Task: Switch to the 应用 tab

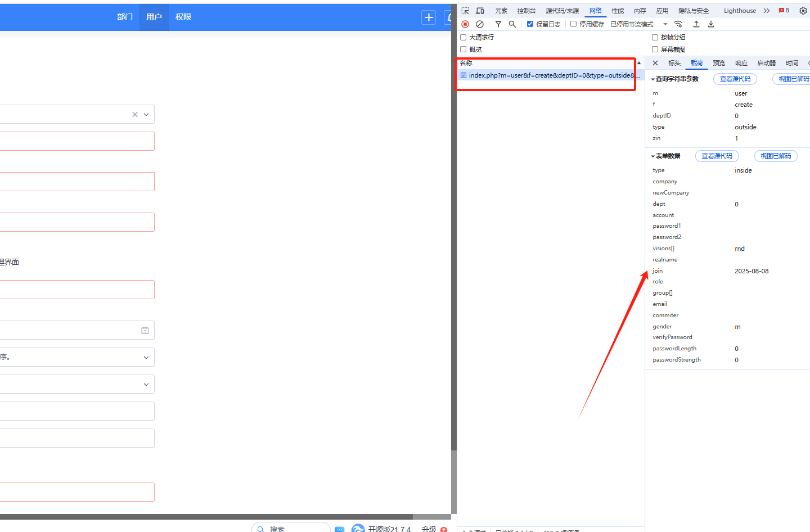Action: pos(663,11)
